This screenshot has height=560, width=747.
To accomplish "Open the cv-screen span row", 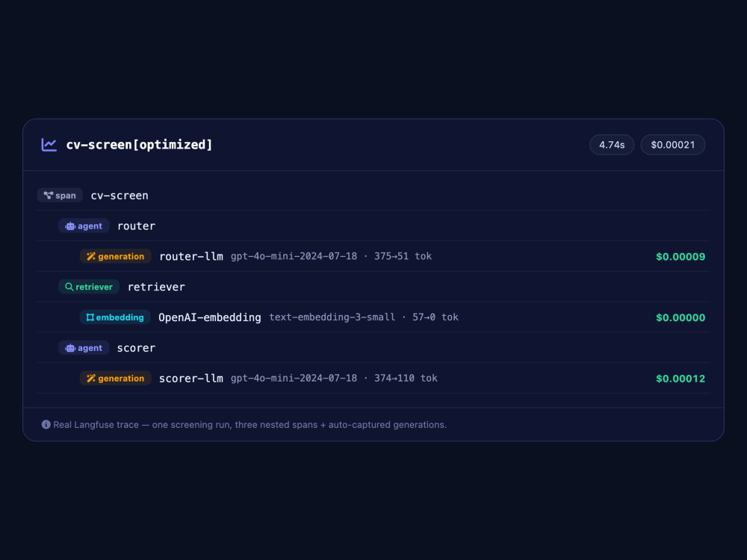I will point(373,195).
